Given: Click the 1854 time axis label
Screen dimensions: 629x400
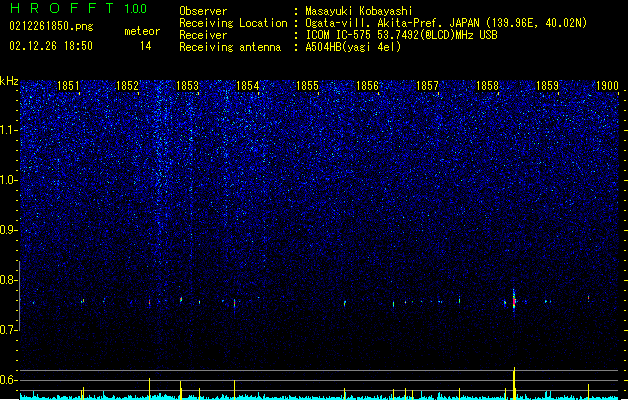Looking at the screenshot, I should (x=248, y=86).
